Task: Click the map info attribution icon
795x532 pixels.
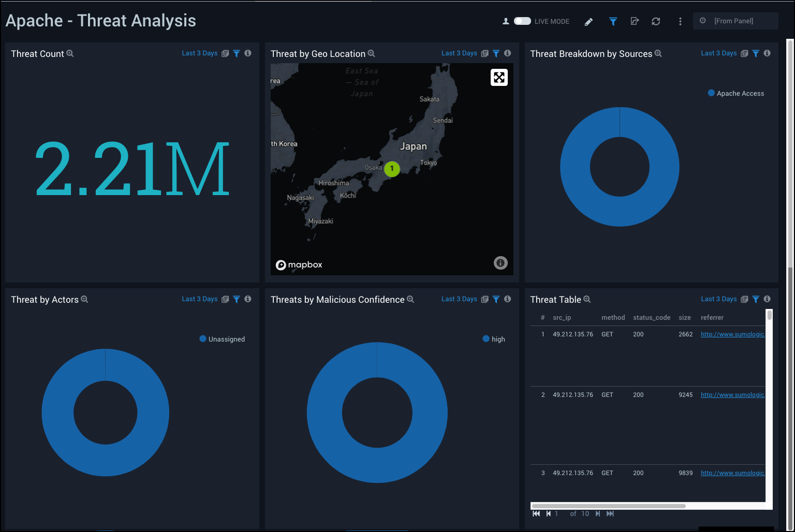Action: 500,263
